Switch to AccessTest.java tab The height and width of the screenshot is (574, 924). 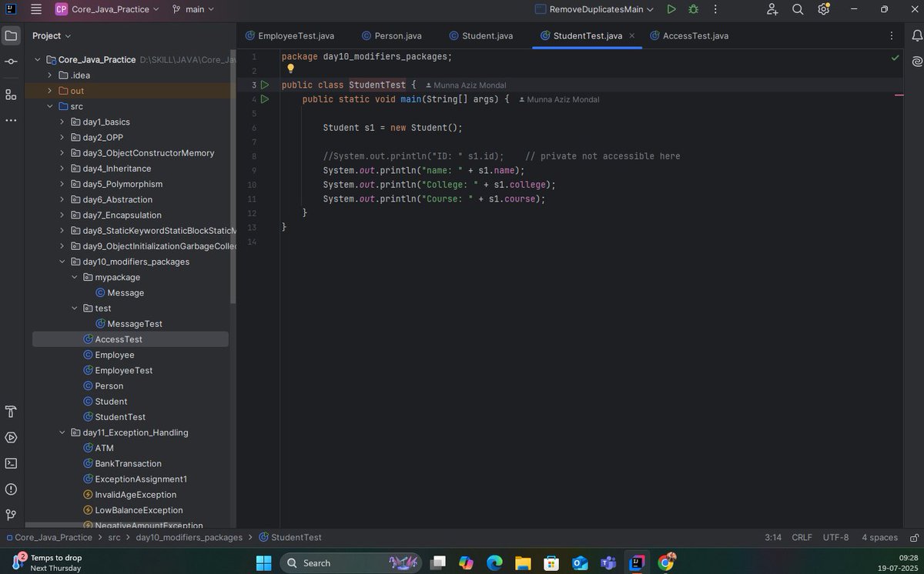(689, 35)
